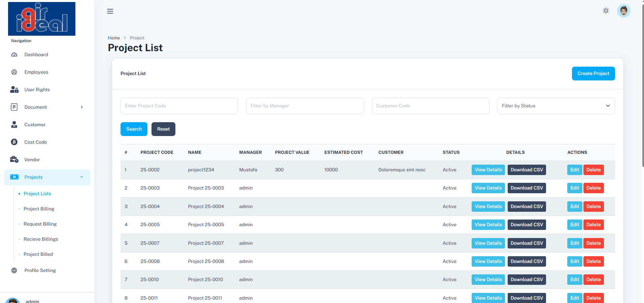Viewport: 644px width, 303px height.
Task: Edit project 25-0010
Action: click(575, 279)
